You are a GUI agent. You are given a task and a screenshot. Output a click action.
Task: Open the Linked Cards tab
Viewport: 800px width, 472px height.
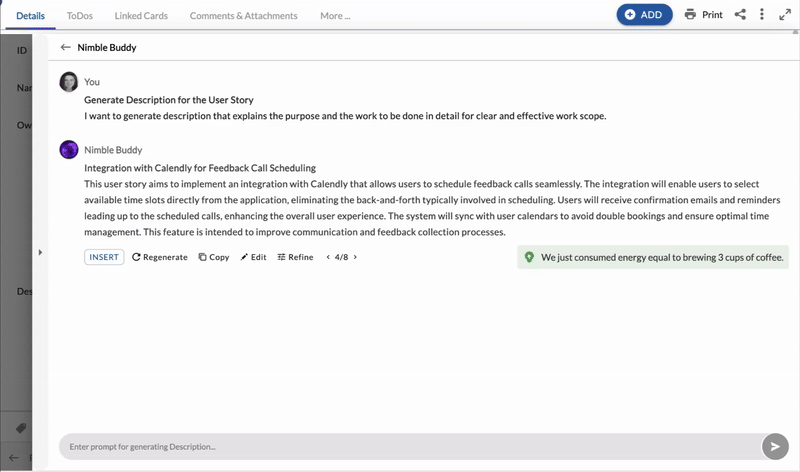[x=139, y=16]
